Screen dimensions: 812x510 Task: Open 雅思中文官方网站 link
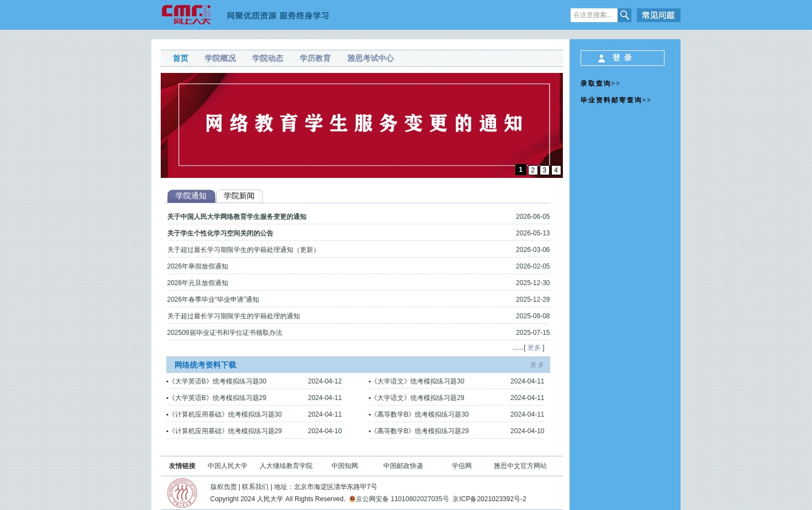coord(520,466)
